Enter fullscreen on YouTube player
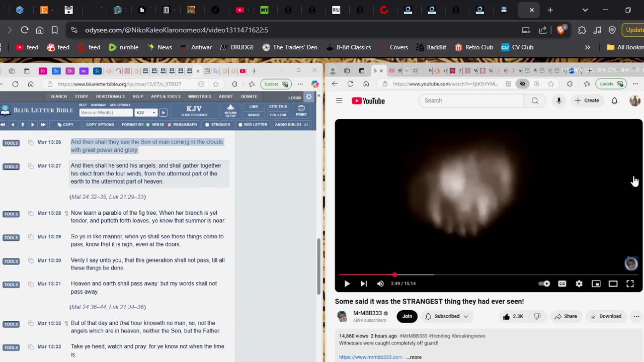Image resolution: width=644 pixels, height=362 pixels. coord(630,284)
